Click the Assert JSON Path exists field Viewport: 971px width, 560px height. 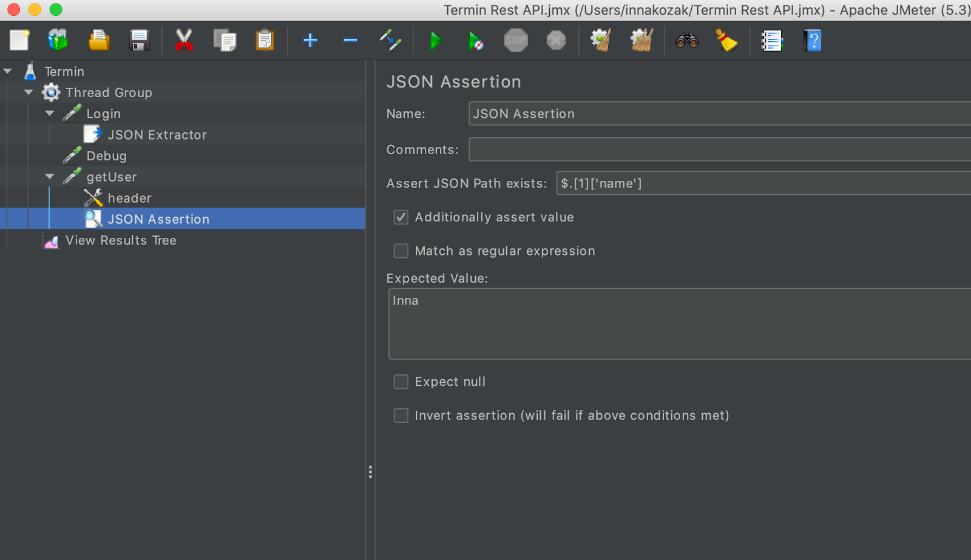tap(763, 183)
